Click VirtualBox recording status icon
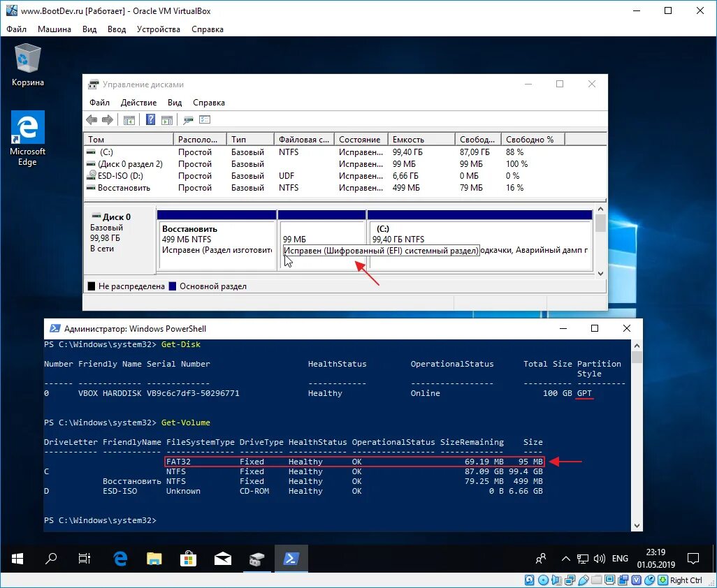The height and width of the screenshot is (588, 717). click(623, 580)
